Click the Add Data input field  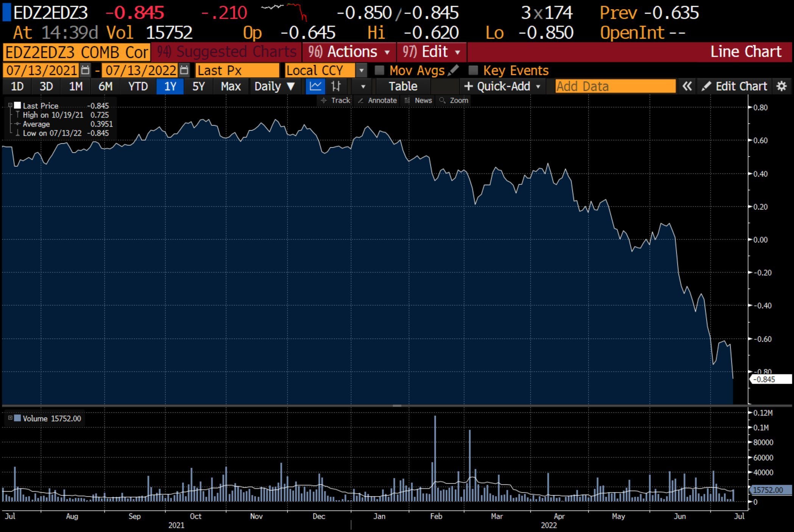tap(615, 86)
